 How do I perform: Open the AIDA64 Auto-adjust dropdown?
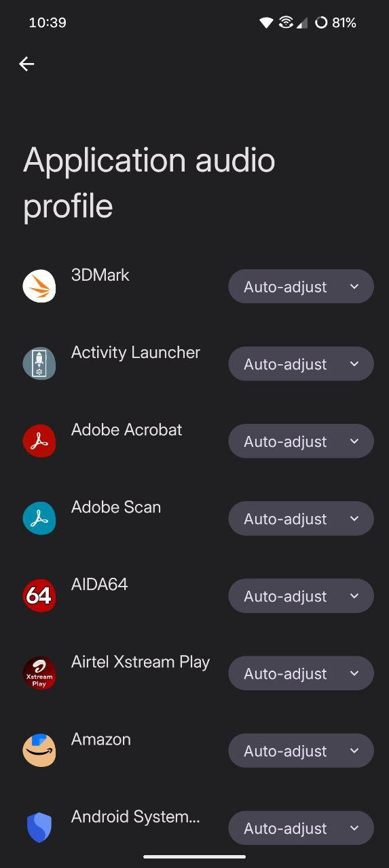pos(301,596)
